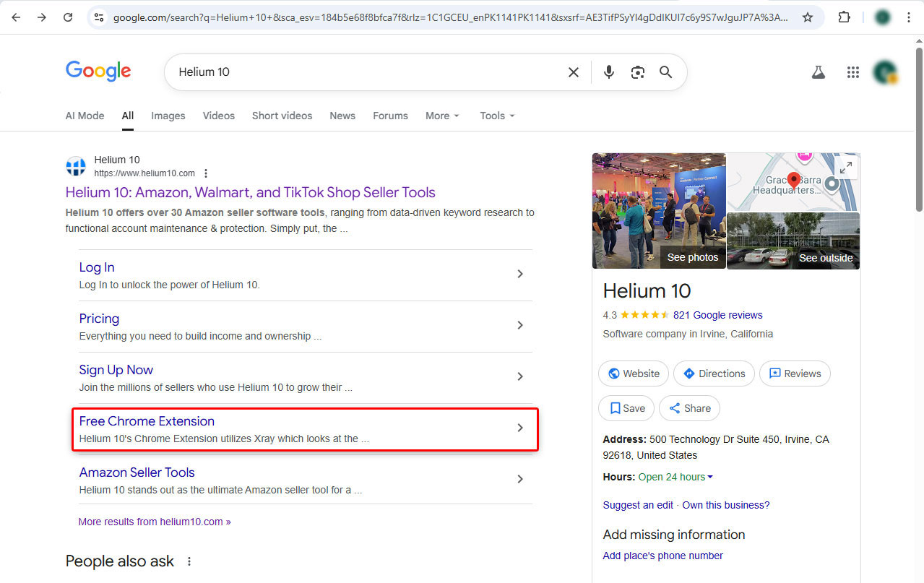This screenshot has width=924, height=583.
Task: Click the Helium 10 site favicon
Action: click(x=76, y=166)
